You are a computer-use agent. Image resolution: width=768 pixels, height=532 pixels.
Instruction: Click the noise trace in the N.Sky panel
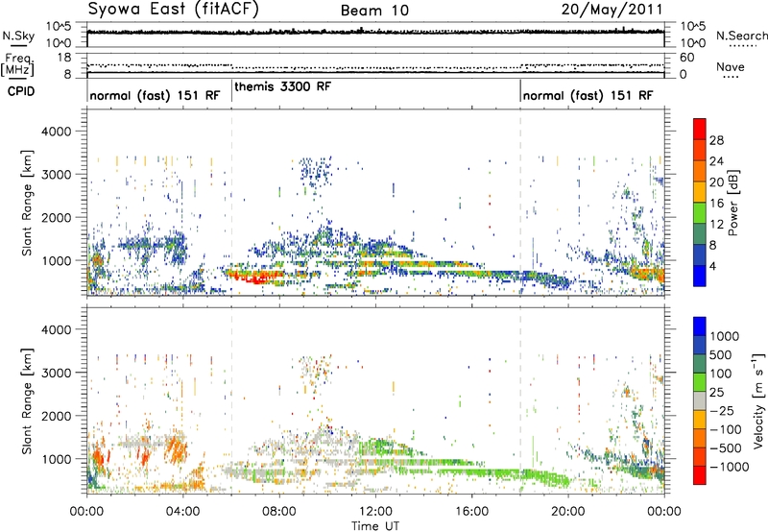375,32
